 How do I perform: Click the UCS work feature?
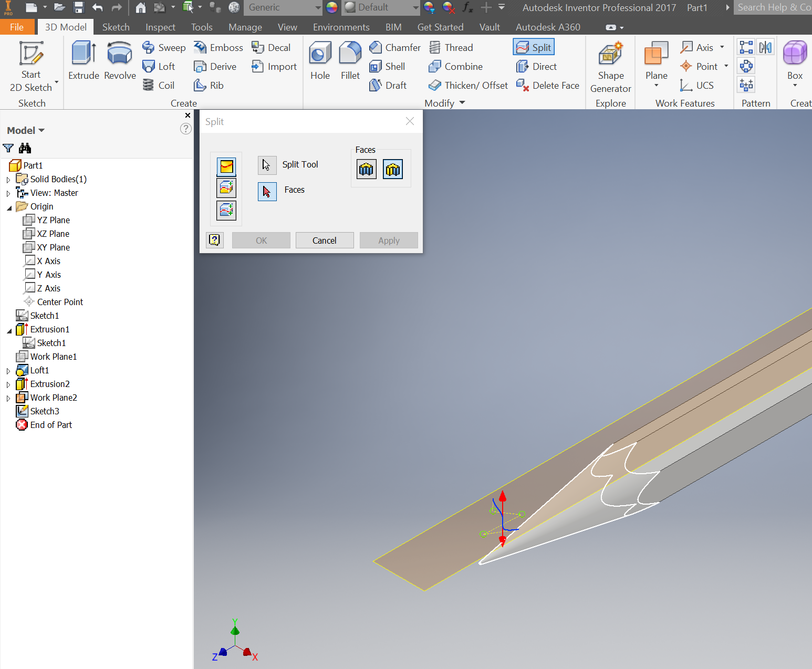697,86
